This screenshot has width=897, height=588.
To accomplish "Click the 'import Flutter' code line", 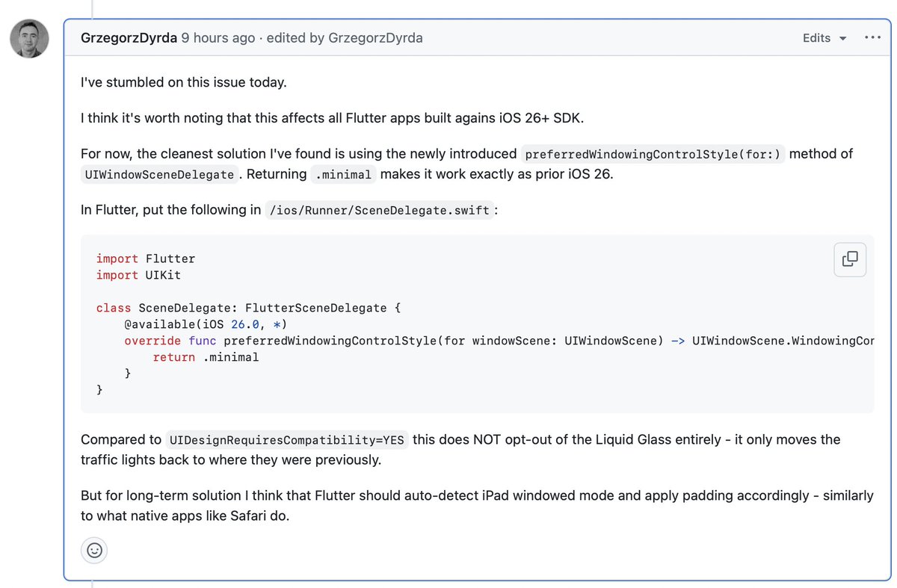I will [x=146, y=259].
